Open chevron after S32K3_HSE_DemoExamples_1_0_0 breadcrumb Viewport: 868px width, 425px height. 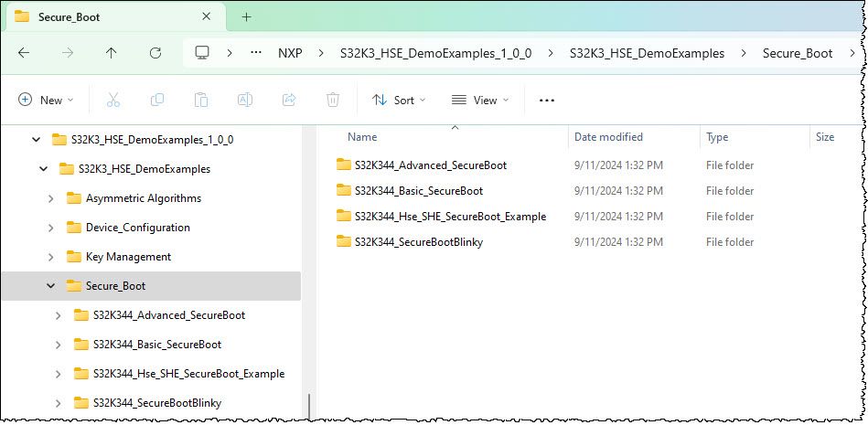(x=551, y=53)
